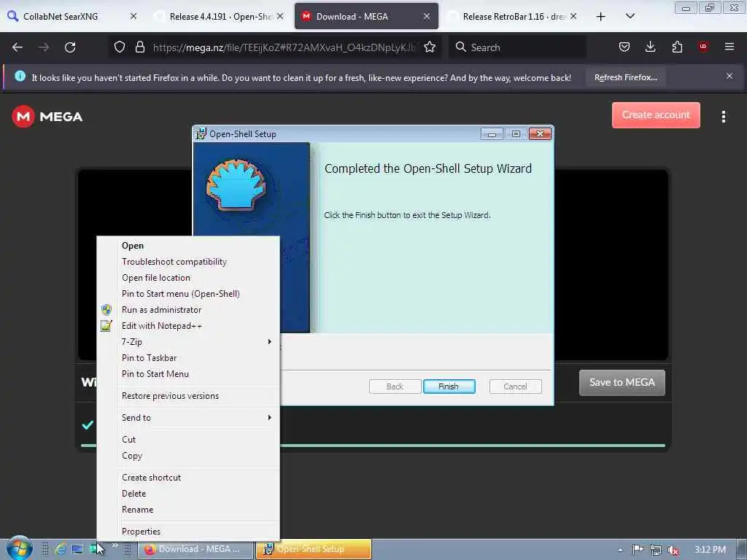Click the Firefox forward arrow
This screenshot has width=747, height=560.
[x=44, y=47]
